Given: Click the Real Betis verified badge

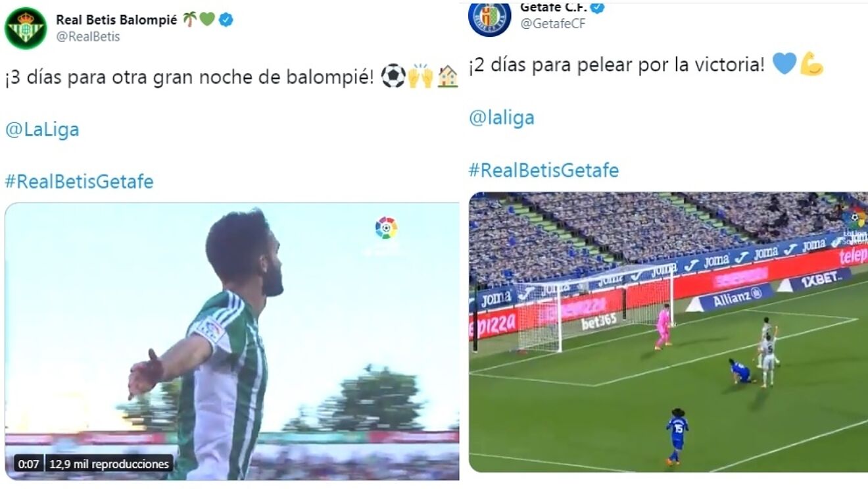Looking at the screenshot, I should [226, 20].
